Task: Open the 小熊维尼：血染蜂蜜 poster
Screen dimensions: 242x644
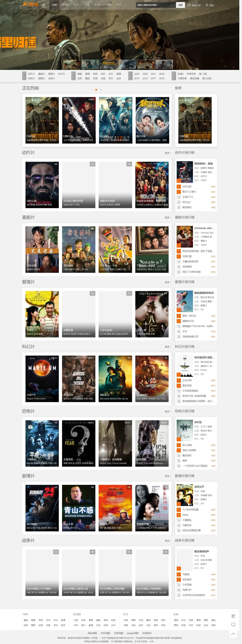Action: pyautogui.click(x=115, y=444)
